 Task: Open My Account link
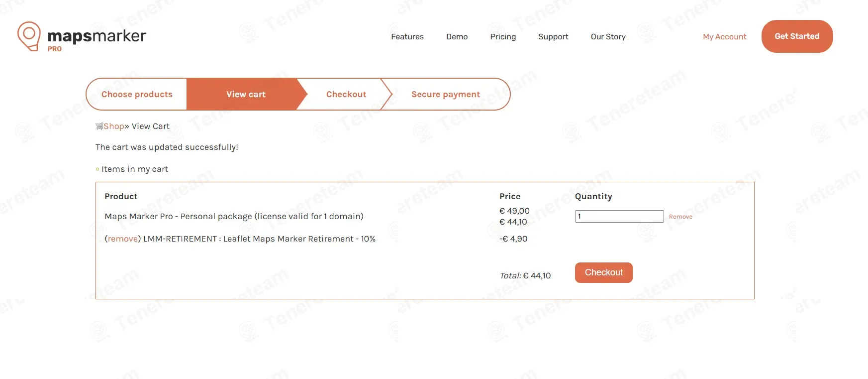[724, 36]
